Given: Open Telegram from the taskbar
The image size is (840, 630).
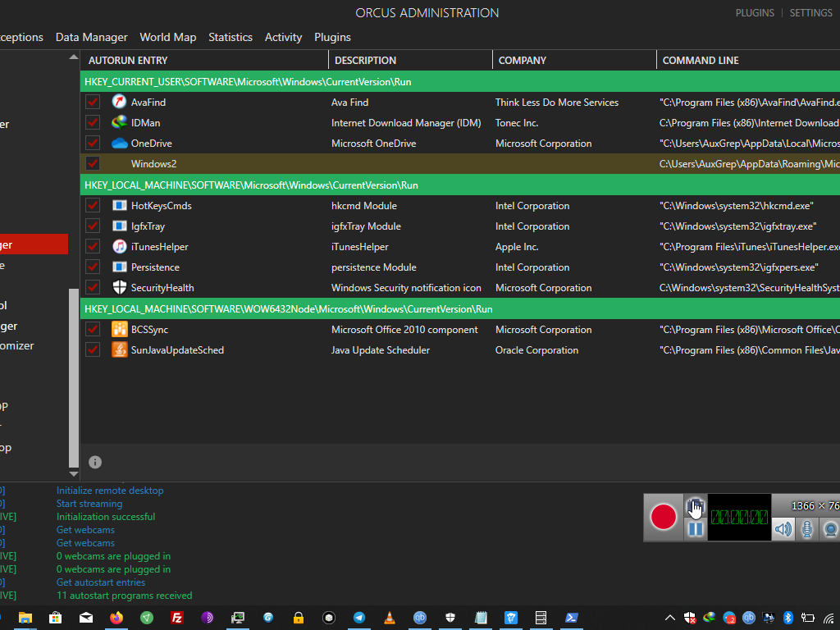Looking at the screenshot, I should (359, 618).
